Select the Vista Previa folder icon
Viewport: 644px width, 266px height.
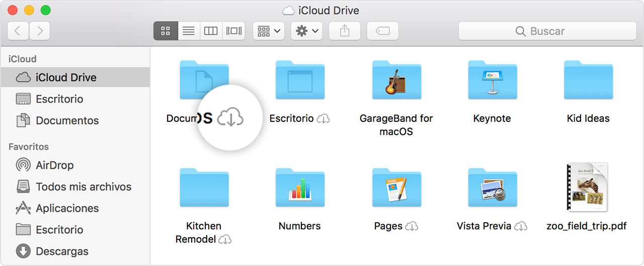pyautogui.click(x=492, y=187)
